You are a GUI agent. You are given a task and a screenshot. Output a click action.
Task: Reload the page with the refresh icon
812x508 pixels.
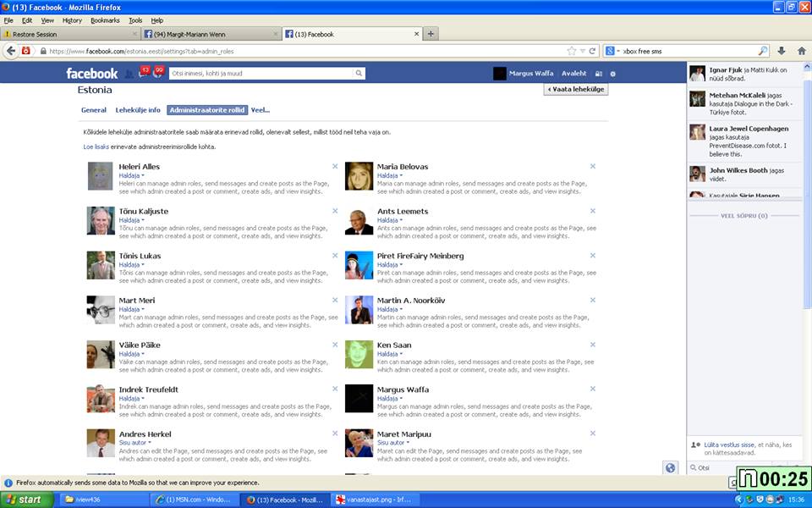click(x=592, y=51)
